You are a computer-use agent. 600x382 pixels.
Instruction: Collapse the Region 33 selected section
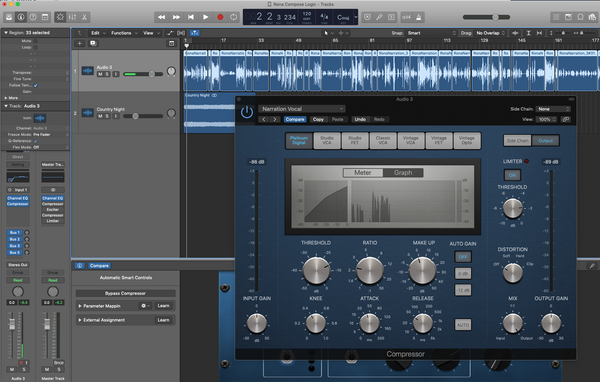[6, 33]
